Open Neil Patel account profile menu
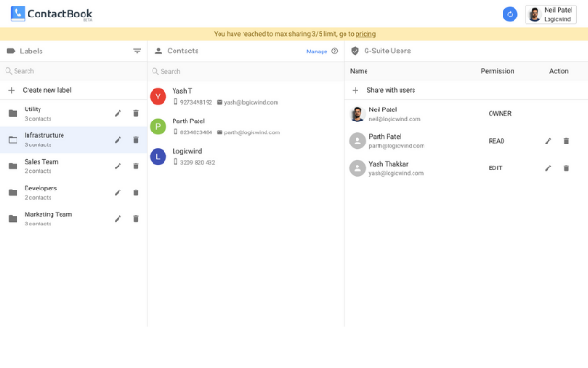The image size is (588, 368). click(x=550, y=15)
